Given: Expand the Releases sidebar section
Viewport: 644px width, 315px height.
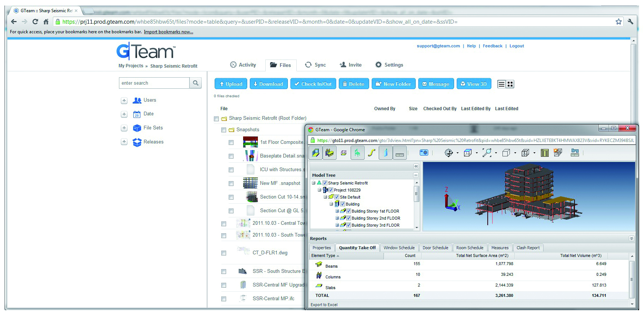Looking at the screenshot, I should tap(124, 142).
